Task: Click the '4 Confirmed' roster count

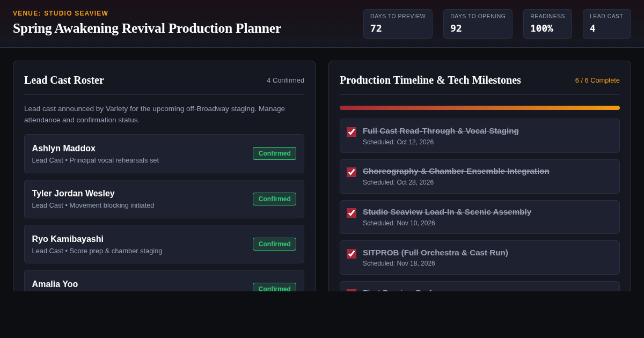Action: click(x=286, y=80)
